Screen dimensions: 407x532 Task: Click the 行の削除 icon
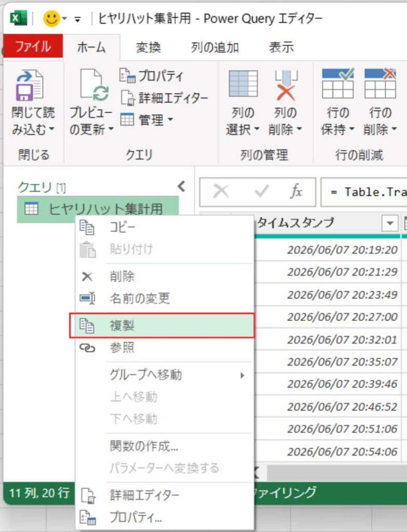tap(380, 84)
